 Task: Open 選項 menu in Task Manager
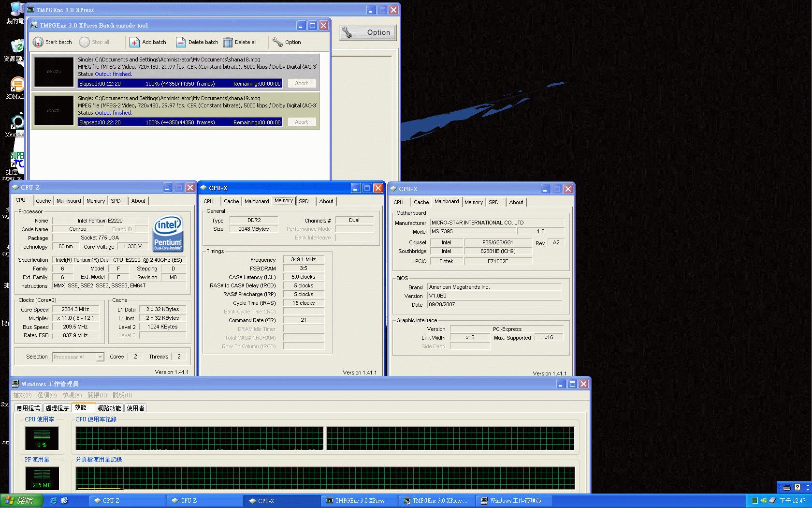[47, 395]
